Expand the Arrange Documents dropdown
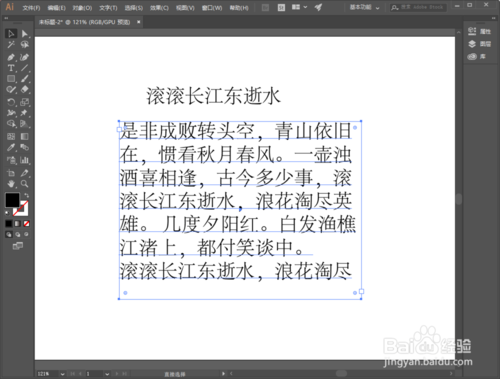500x379 pixels. pos(300,7)
